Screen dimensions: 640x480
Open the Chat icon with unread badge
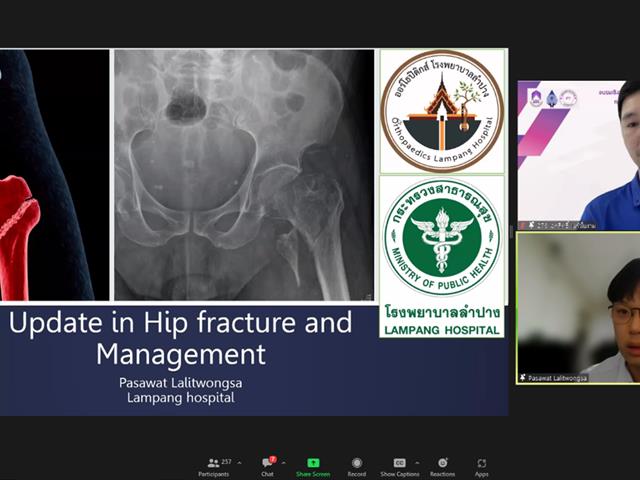(x=268, y=462)
